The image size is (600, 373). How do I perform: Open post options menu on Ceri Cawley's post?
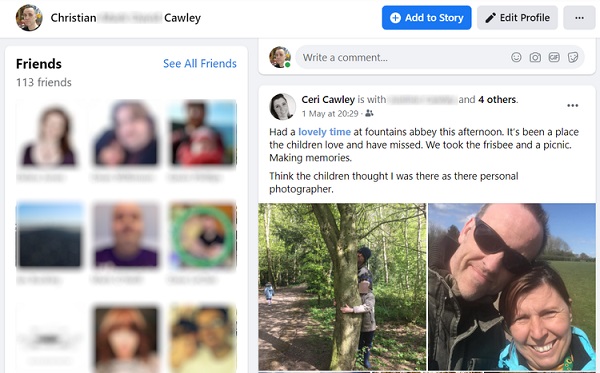point(572,106)
